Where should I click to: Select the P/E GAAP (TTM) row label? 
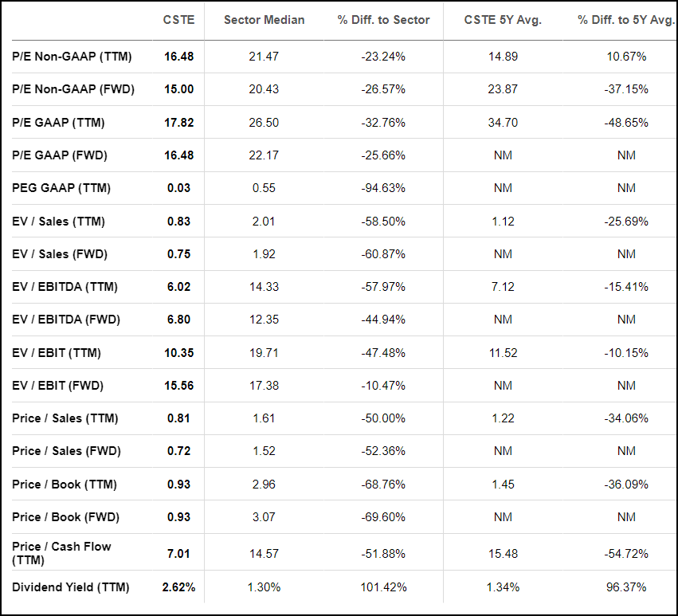58,123
